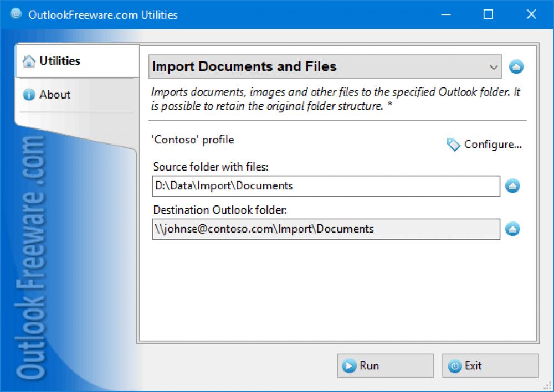Viewport: 554px width, 392px height.
Task: Click the browse icon beside the source folder field
Action: pos(512,186)
